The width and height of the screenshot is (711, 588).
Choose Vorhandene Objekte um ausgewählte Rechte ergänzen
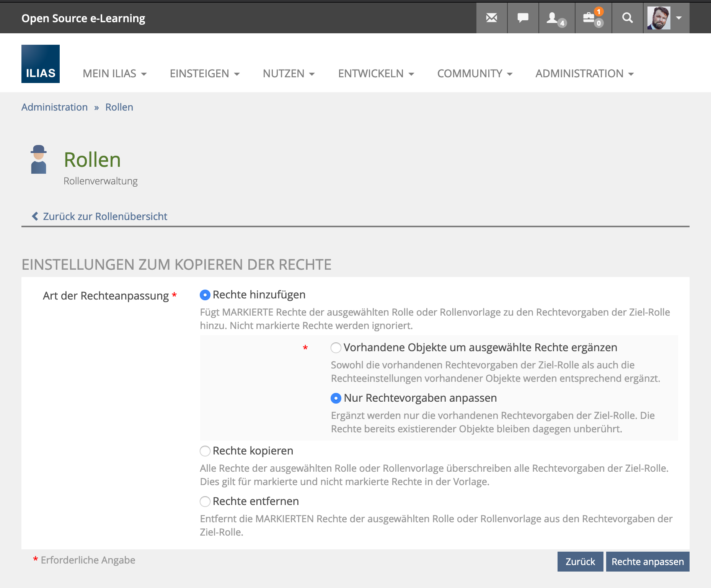(x=336, y=348)
